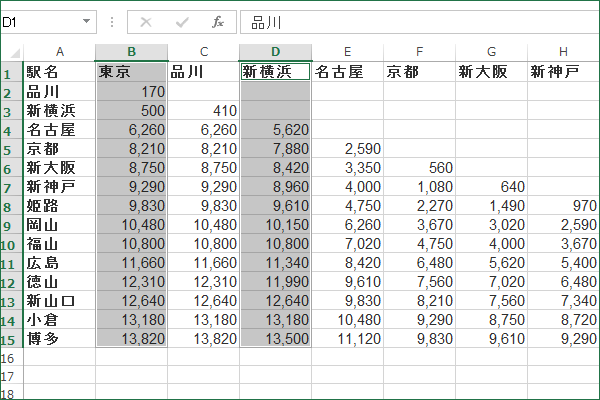Click cell A5 containing 京都
The height and width of the screenshot is (400, 600).
59,149
